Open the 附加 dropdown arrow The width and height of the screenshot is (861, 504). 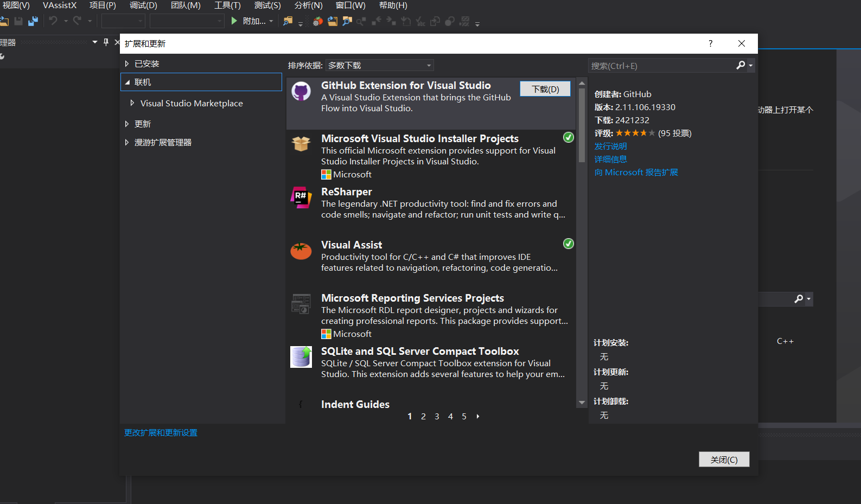click(x=271, y=21)
